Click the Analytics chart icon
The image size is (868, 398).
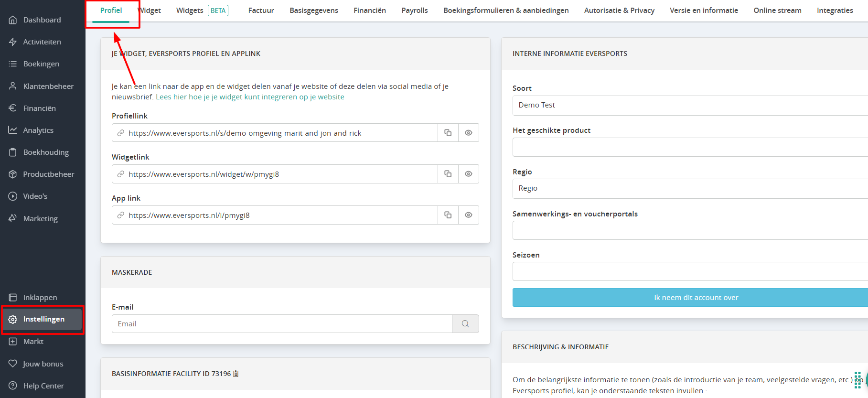click(x=13, y=130)
